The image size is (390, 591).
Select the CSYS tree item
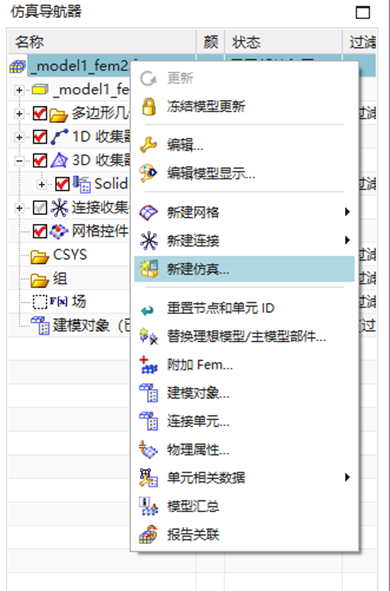click(x=70, y=255)
